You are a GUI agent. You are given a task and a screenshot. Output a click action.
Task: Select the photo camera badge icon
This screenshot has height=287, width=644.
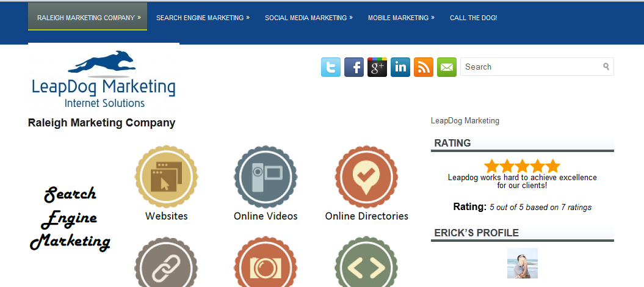[x=266, y=261]
